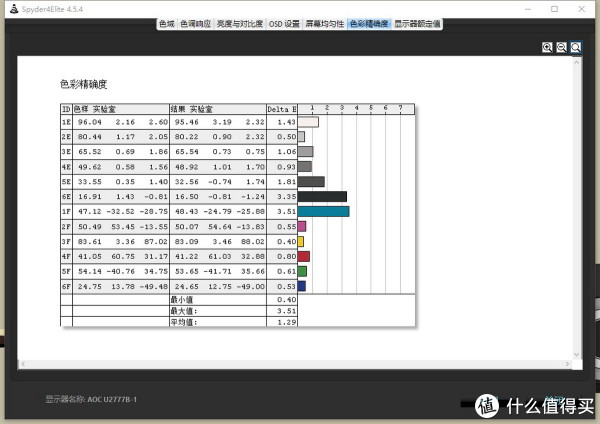
Task: Click the horizontal scrollbar left arrow
Action: tap(23, 364)
